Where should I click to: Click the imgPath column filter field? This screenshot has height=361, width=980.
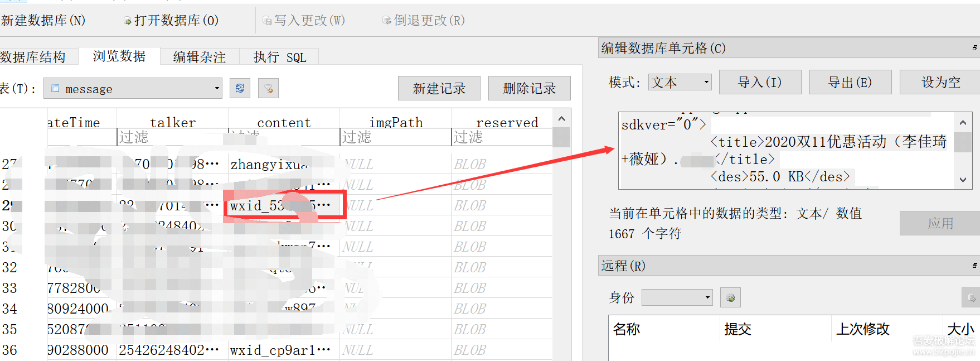pos(396,137)
